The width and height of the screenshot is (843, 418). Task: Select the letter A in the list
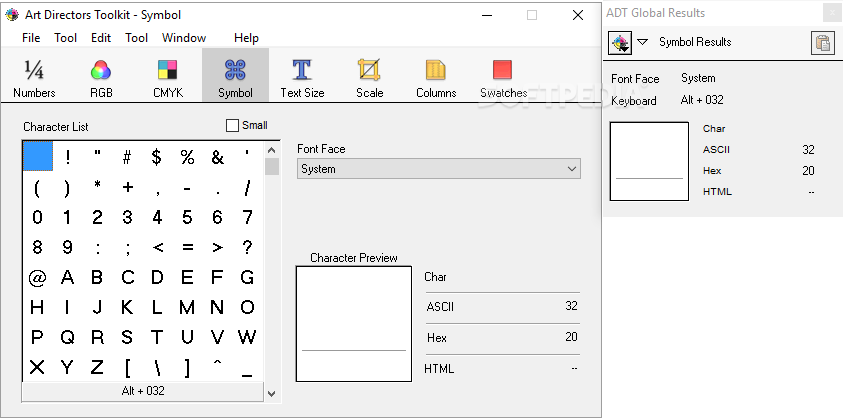(x=67, y=278)
